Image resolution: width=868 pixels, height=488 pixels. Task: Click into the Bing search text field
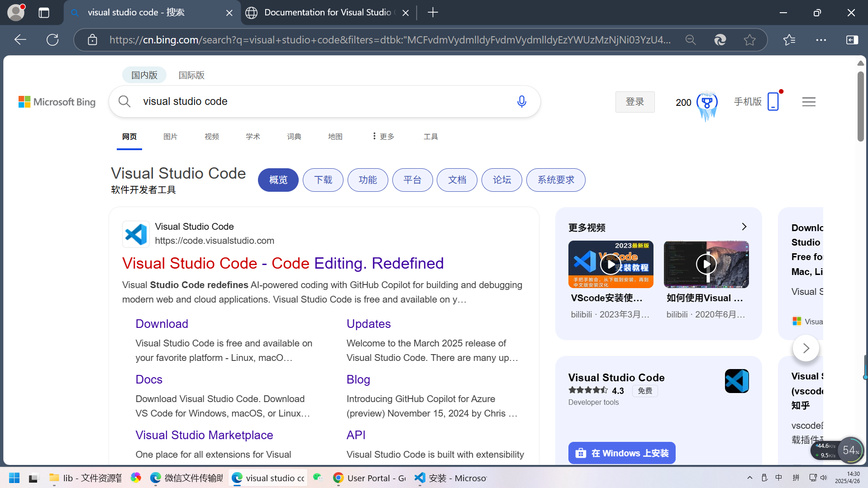[325, 101]
